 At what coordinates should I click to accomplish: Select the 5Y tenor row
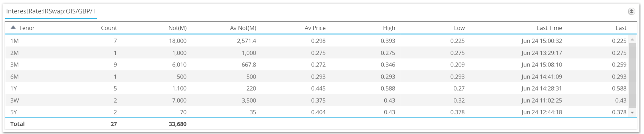click(x=317, y=112)
